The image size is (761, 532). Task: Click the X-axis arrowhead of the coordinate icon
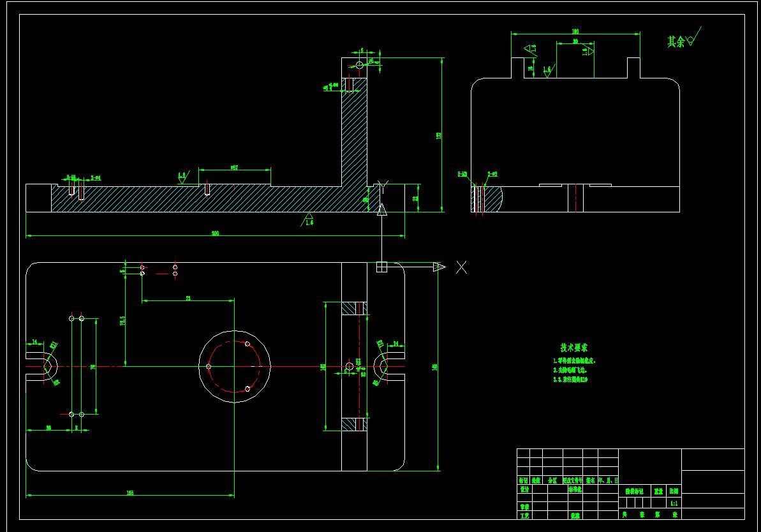click(x=440, y=267)
